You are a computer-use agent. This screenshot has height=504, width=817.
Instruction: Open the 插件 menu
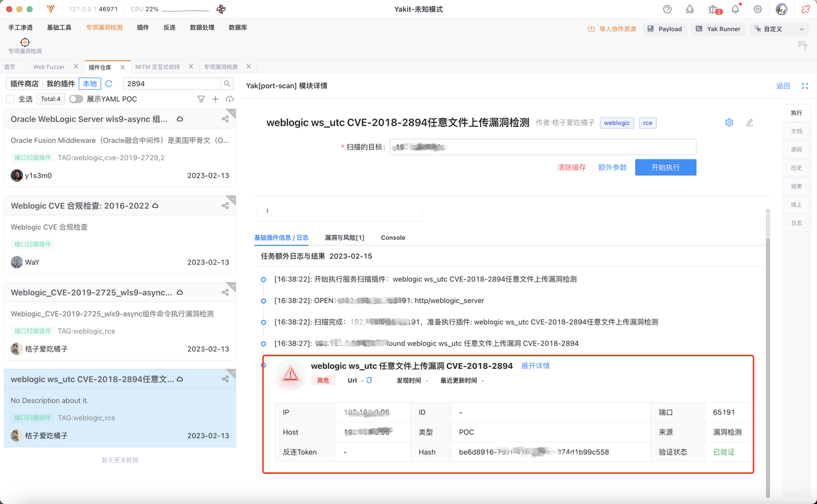[143, 27]
